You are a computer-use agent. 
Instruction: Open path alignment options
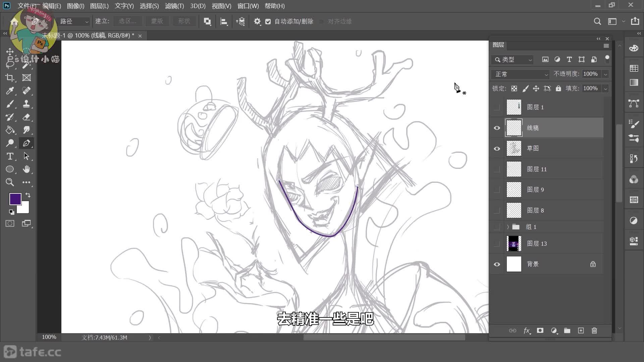(224, 21)
